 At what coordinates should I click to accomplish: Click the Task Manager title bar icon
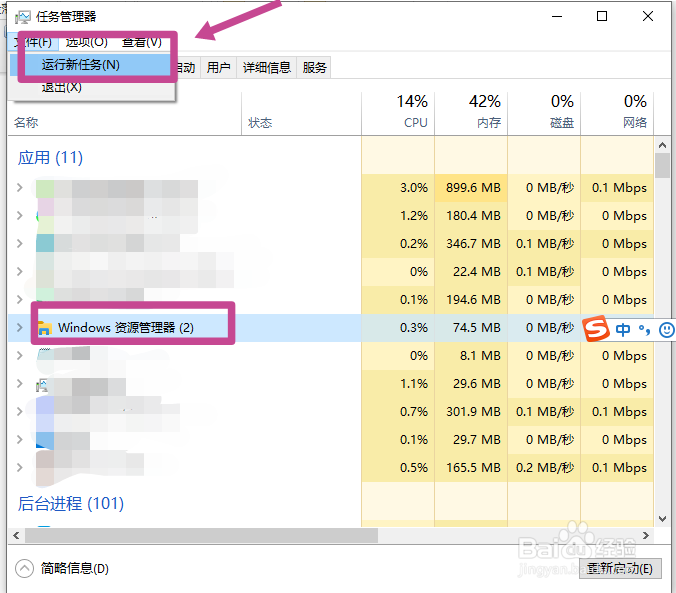23,17
